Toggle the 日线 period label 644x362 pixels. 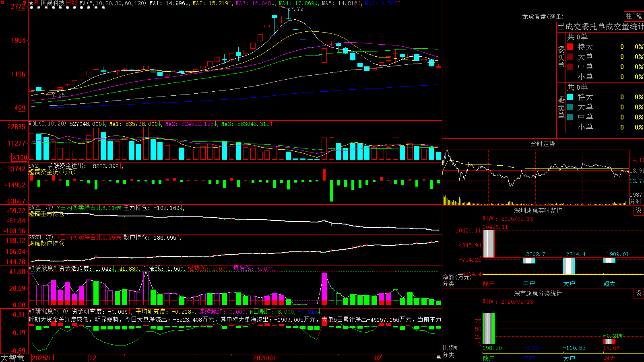[71, 3]
